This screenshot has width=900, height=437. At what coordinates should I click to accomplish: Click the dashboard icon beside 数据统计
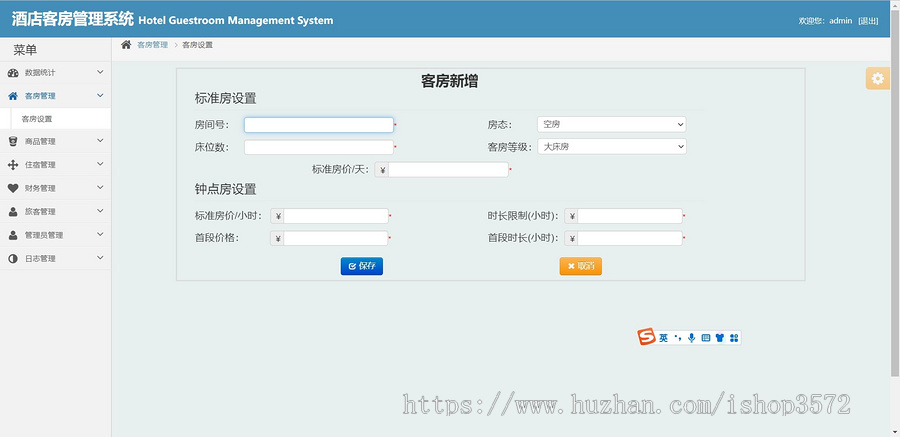point(13,73)
